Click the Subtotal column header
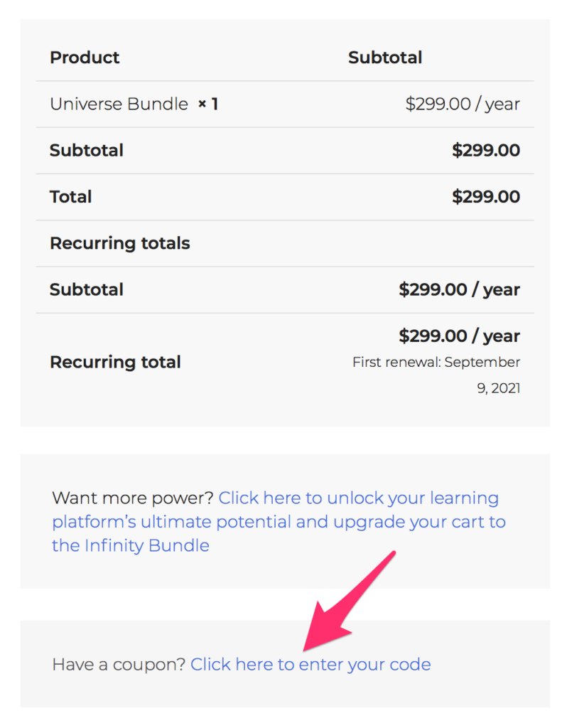This screenshot has width=567, height=728. 385,58
